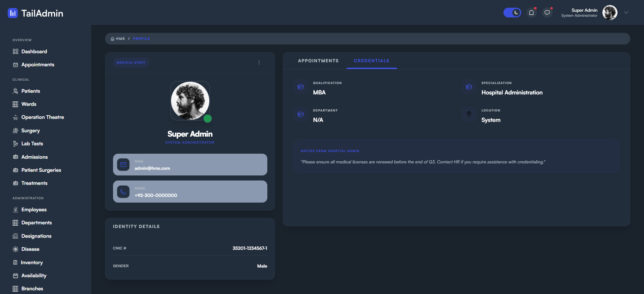Click the Patients sidebar icon
Viewport: 644px width, 294px height.
coord(15,91)
